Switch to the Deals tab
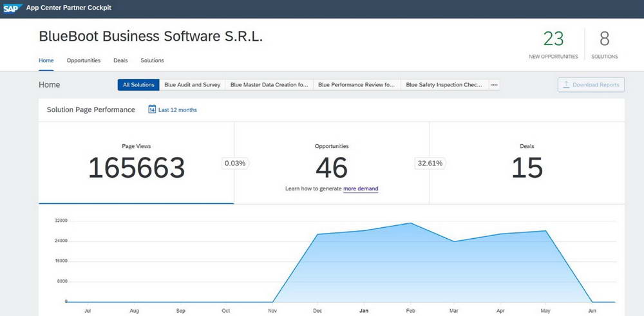644x316 pixels. [x=120, y=60]
